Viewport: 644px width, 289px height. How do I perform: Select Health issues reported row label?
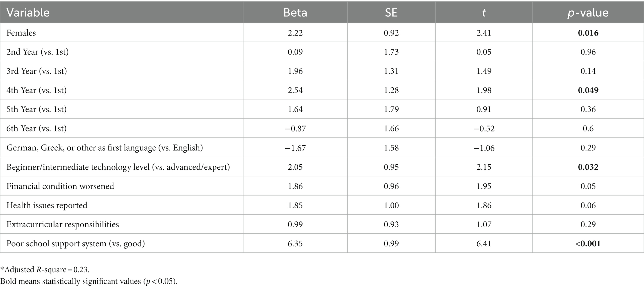[x=47, y=206]
